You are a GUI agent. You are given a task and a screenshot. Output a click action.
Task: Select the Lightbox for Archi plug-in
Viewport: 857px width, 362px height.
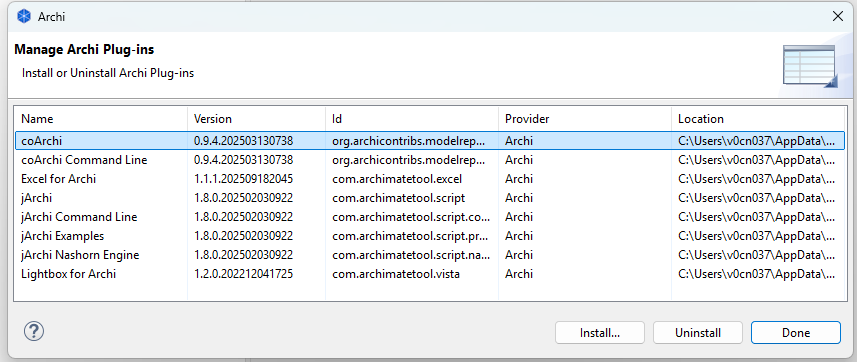429,273
